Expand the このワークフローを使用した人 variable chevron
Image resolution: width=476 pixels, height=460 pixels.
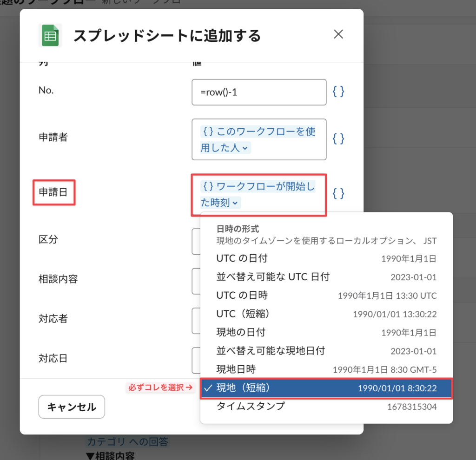tap(245, 149)
